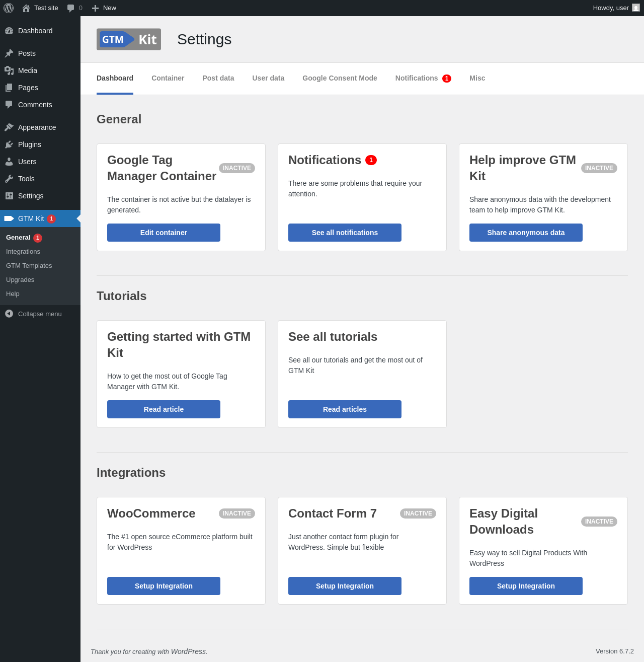644x662 pixels.
Task: Click the INACTIVE badge on the WooCommerce card
Action: click(x=237, y=513)
